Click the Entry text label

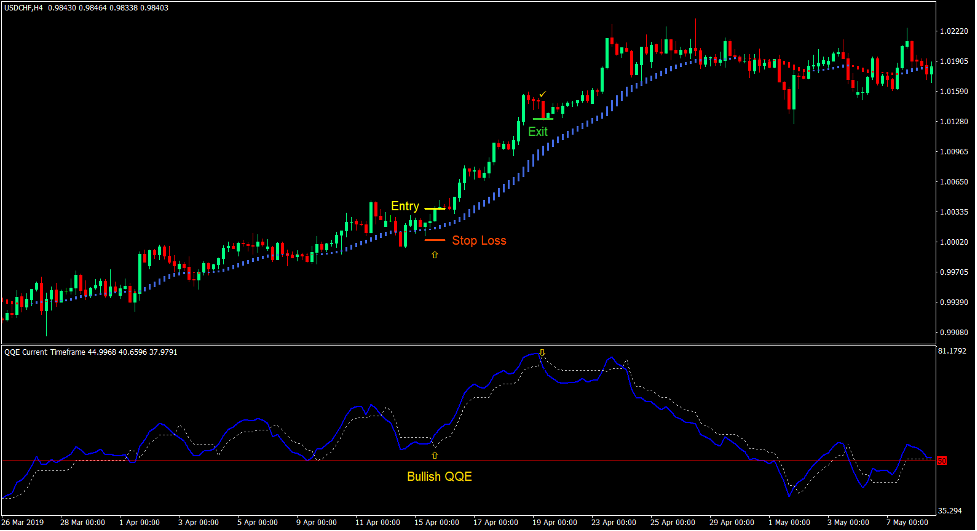405,206
